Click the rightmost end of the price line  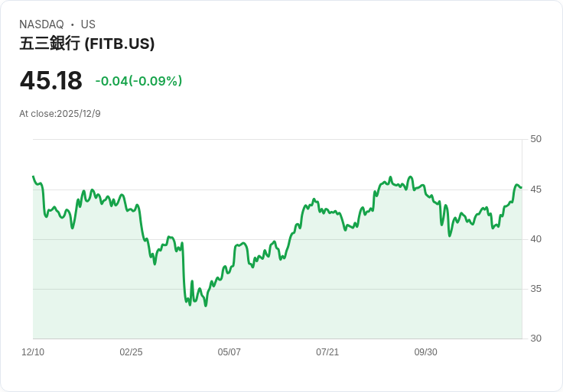pyautogui.click(x=521, y=187)
